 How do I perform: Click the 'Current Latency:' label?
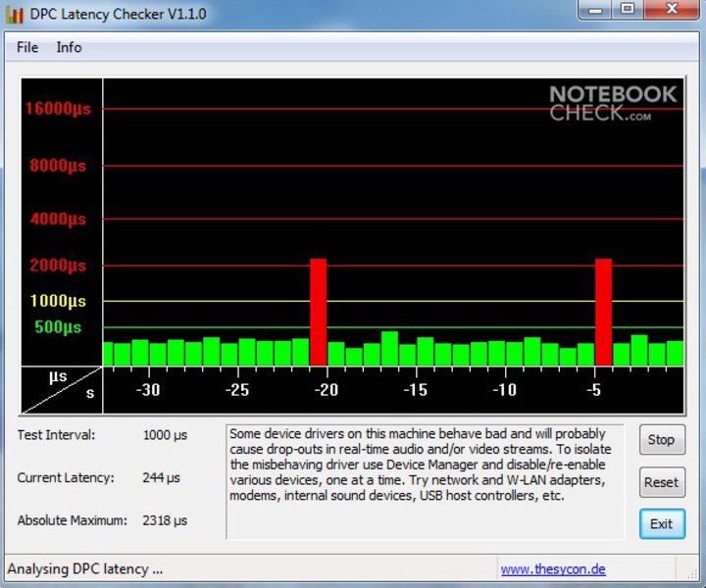click(x=66, y=477)
